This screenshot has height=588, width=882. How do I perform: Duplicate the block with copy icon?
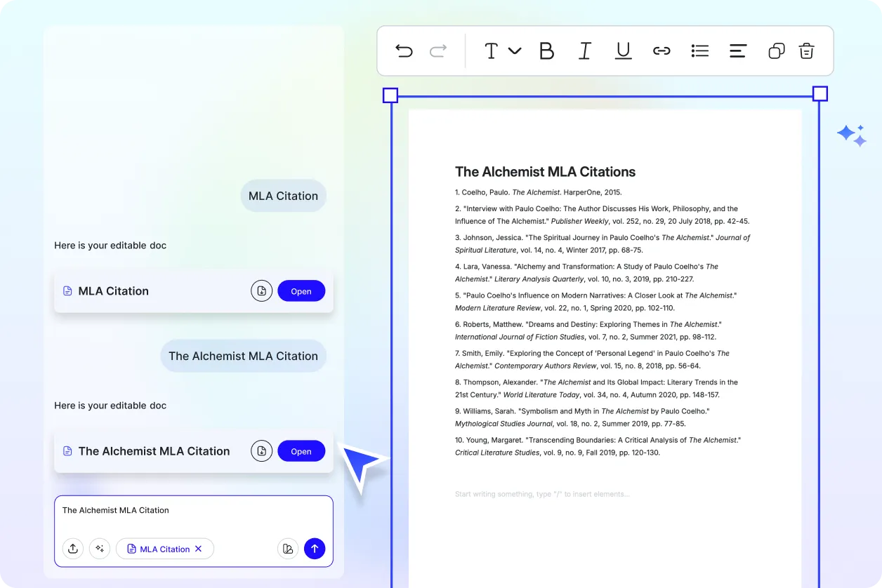point(776,51)
